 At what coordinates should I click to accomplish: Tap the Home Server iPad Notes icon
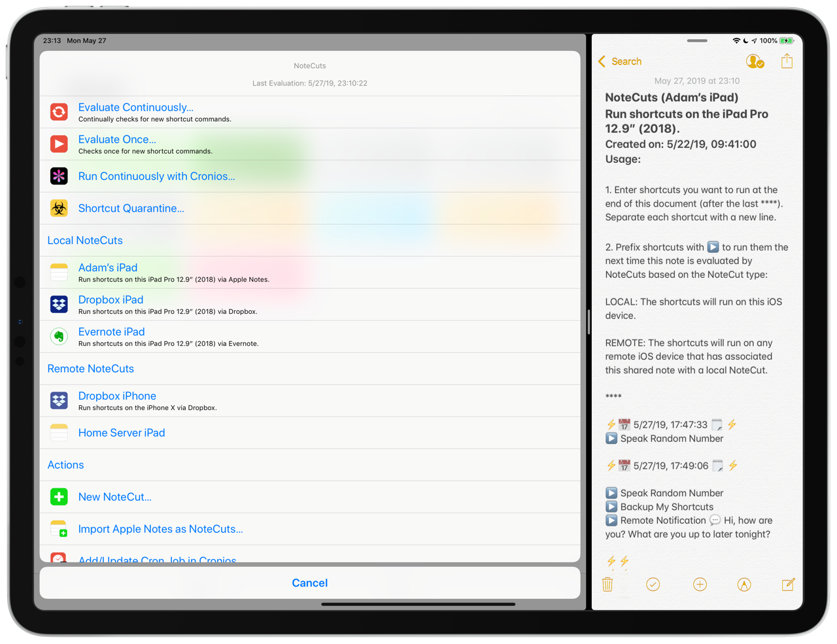point(59,432)
